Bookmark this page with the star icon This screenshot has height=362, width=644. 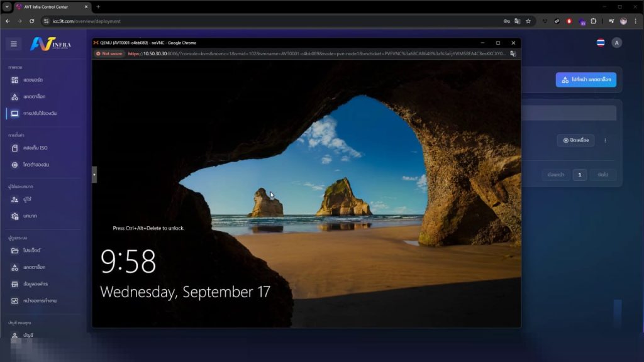click(x=528, y=21)
